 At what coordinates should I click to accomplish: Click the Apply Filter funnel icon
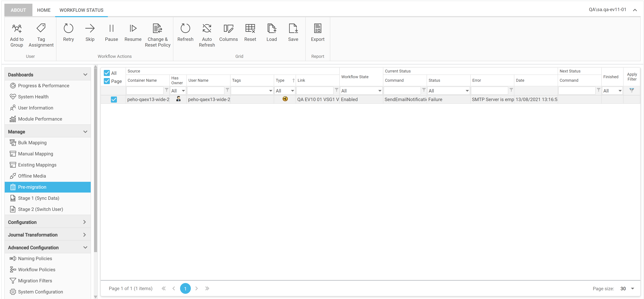pos(632,90)
